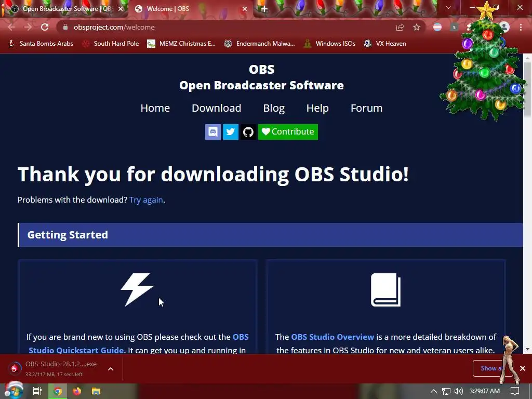Click the book overview icon
Screen dimensions: 532x399
point(386,289)
